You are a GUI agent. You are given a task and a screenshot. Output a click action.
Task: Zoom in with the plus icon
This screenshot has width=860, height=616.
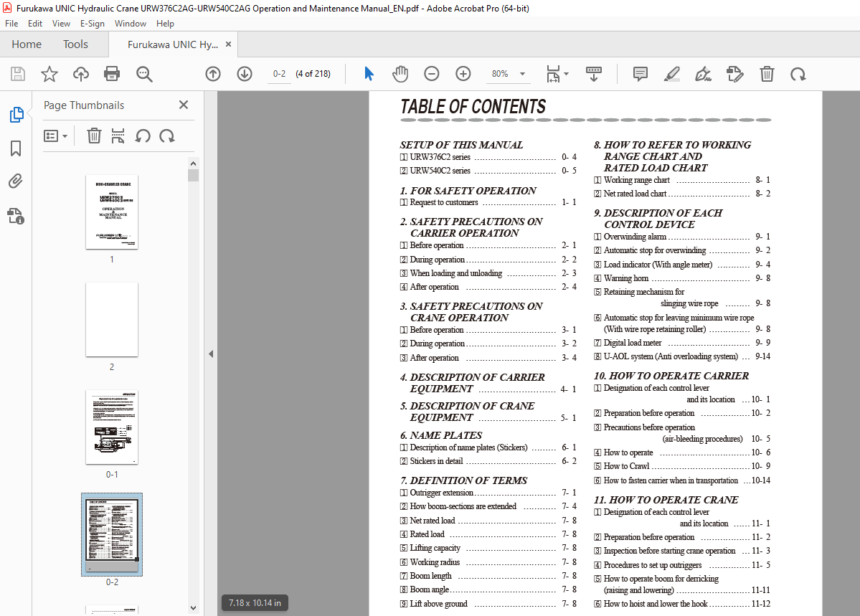coord(463,73)
